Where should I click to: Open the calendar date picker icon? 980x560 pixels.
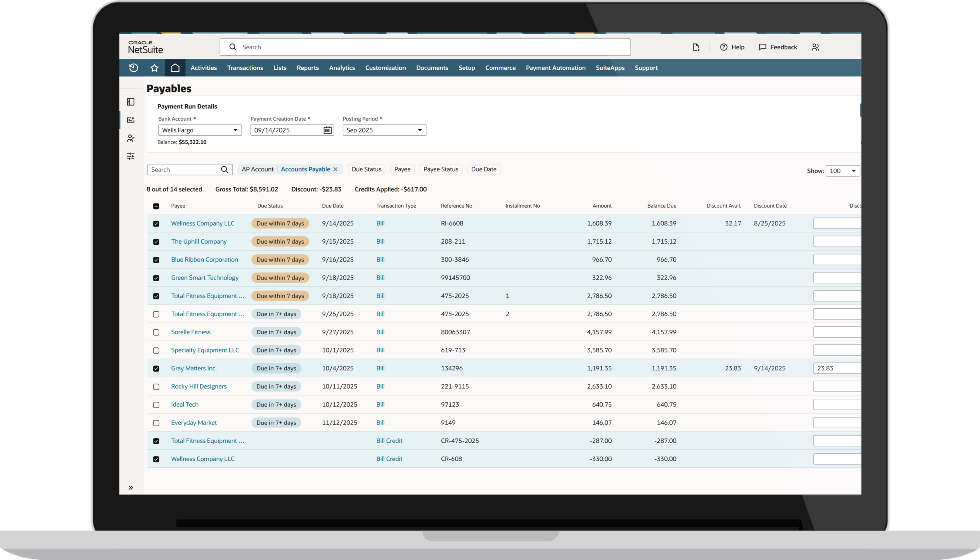[327, 130]
